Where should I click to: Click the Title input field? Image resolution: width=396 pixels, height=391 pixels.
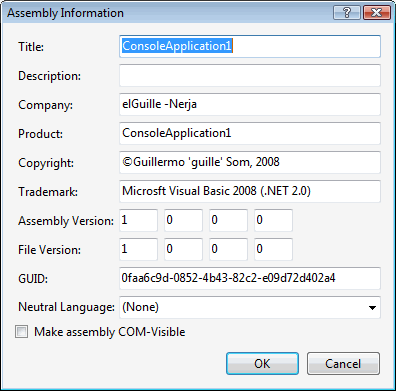(250, 46)
